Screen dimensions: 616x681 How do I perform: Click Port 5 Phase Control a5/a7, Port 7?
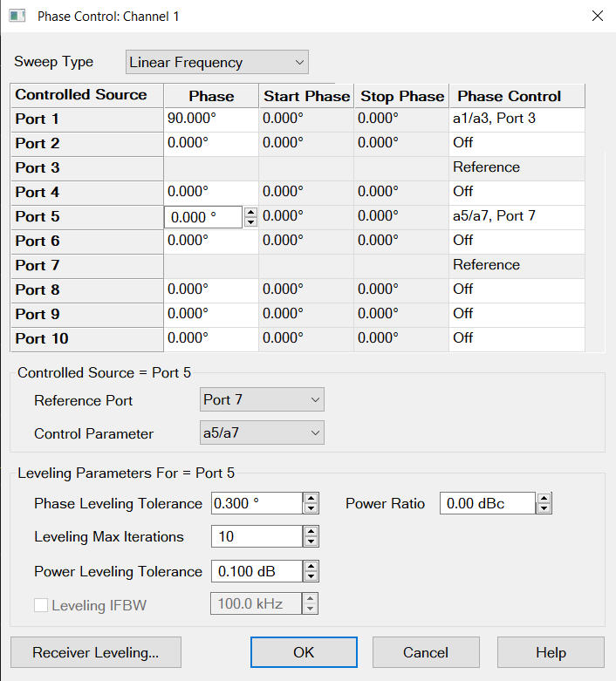point(517,217)
